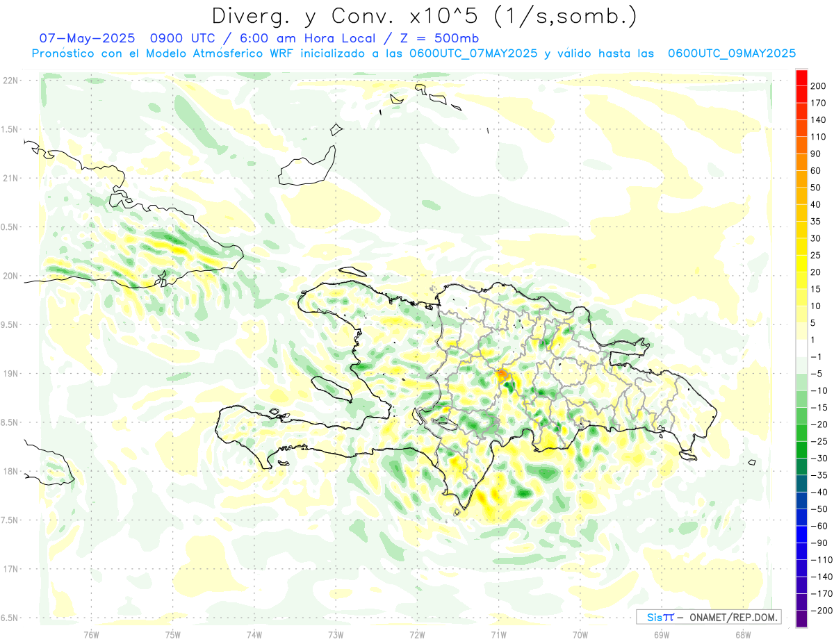Click the "72W" longitude label
Viewport: 834px width, 644px height.
coord(417,634)
